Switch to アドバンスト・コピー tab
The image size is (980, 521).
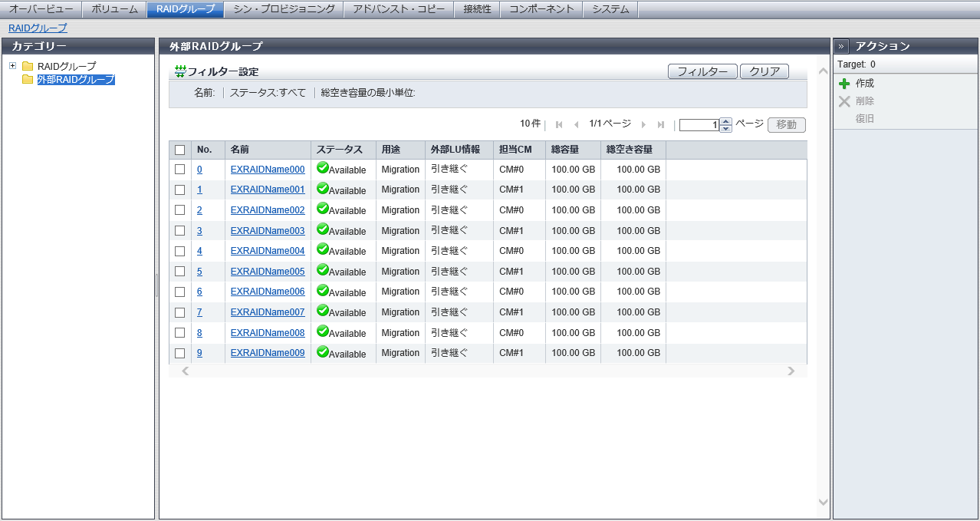coord(398,9)
